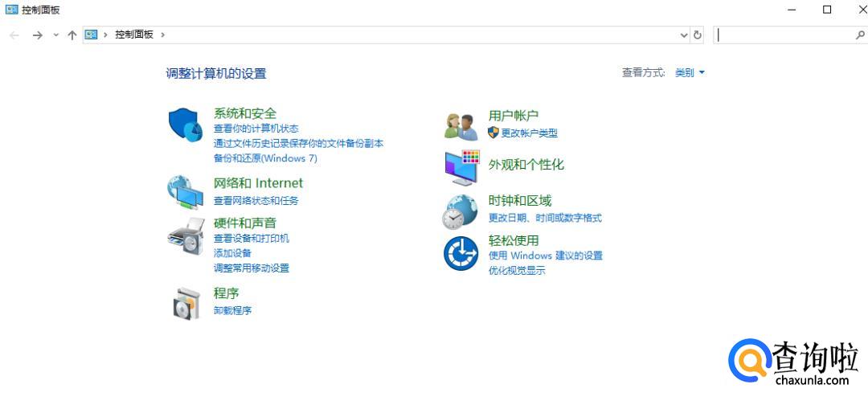Viewport: 868px width, 405px height.
Task: Click the Network and Internet globe icon
Action: pyautogui.click(x=184, y=193)
